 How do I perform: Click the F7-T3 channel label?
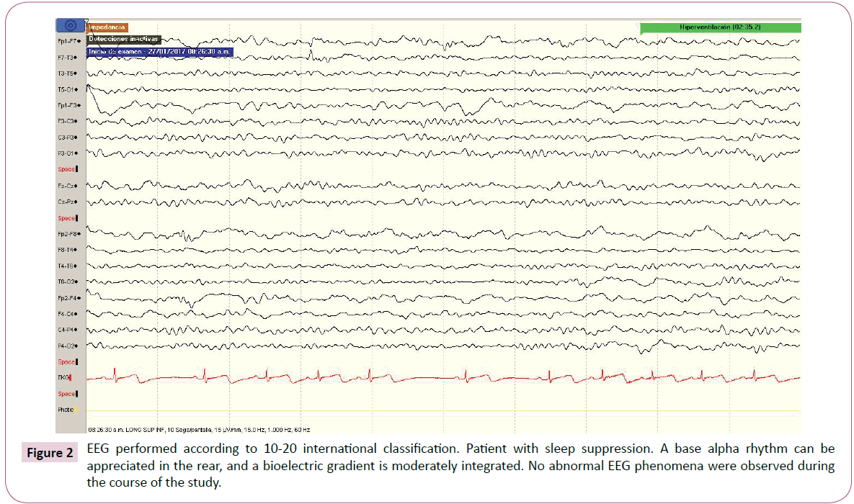tap(68, 57)
